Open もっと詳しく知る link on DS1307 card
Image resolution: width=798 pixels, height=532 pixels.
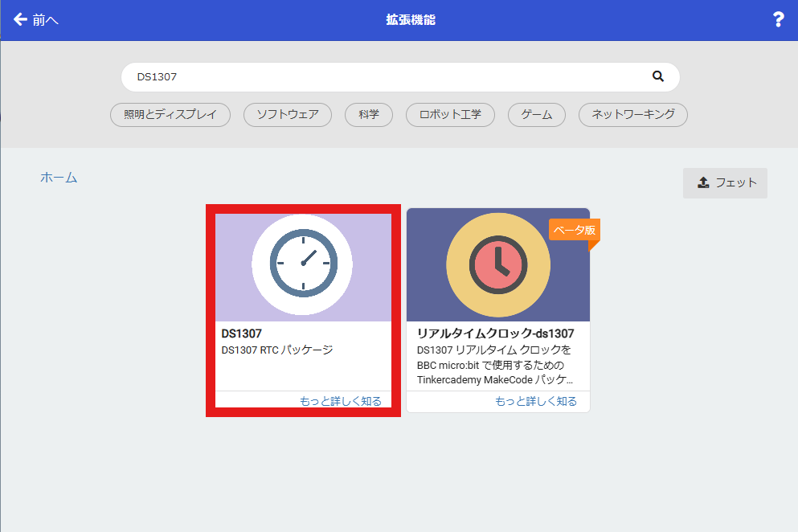pos(341,401)
